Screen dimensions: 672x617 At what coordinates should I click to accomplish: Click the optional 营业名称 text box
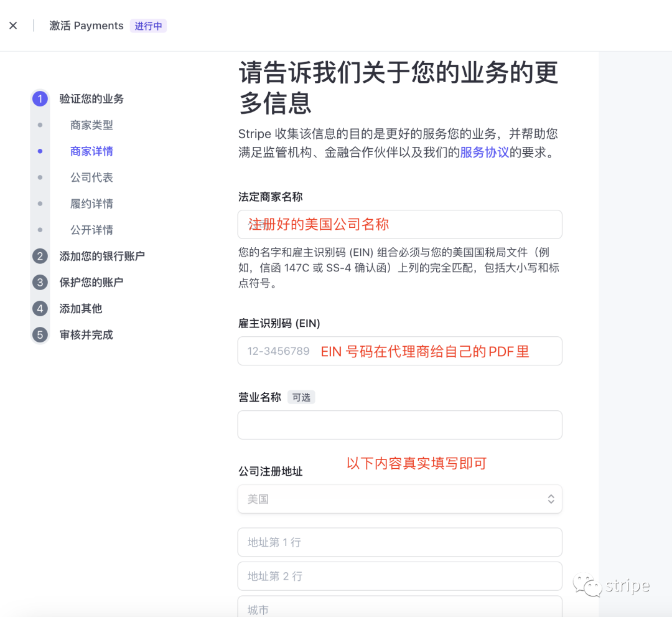399,425
